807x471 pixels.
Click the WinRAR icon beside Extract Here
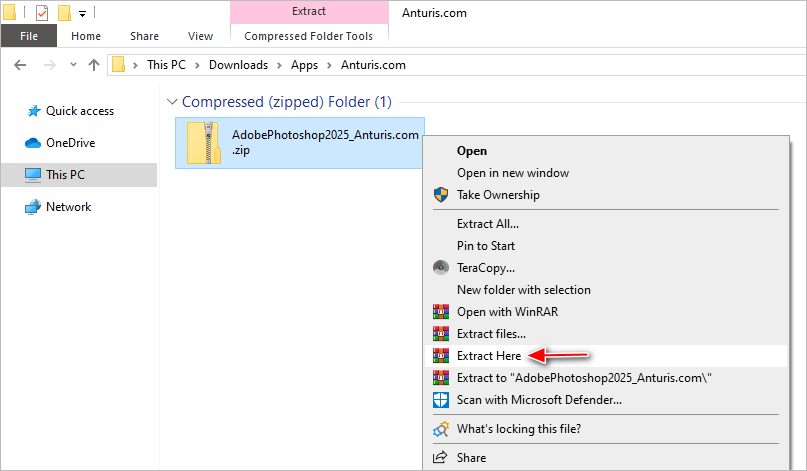pos(440,356)
